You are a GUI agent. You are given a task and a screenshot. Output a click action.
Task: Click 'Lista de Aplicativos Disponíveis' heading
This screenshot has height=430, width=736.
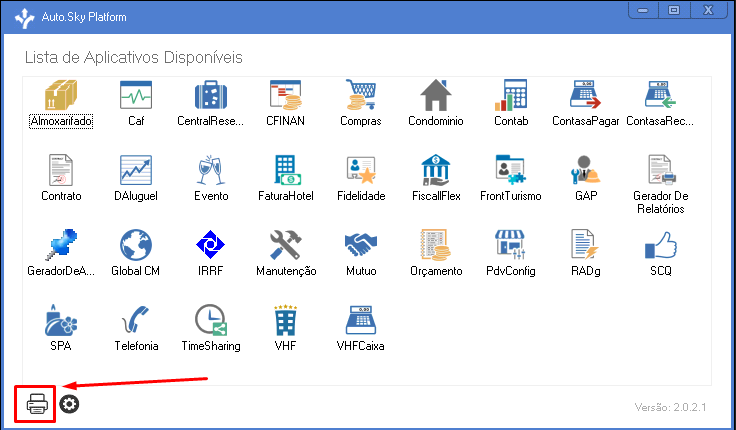133,57
